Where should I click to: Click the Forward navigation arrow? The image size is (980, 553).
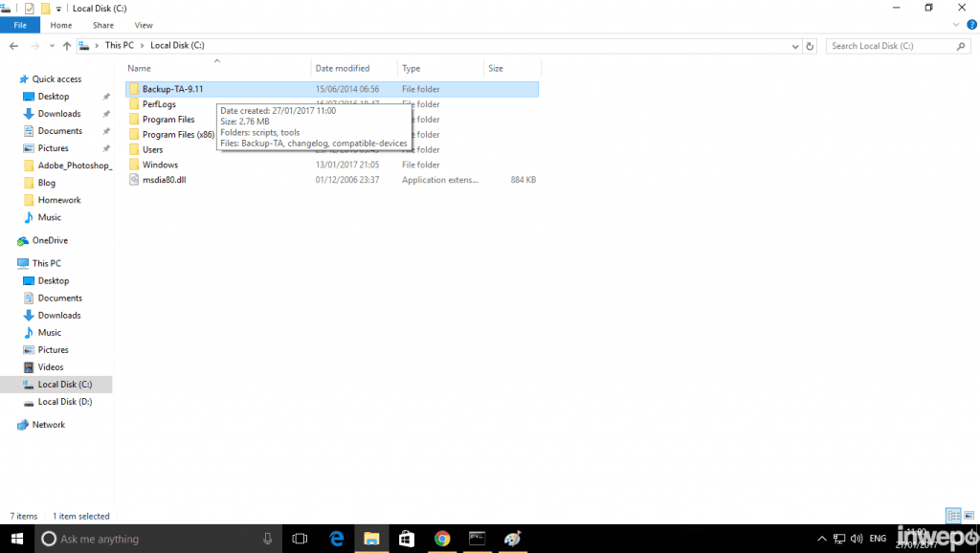coord(35,46)
